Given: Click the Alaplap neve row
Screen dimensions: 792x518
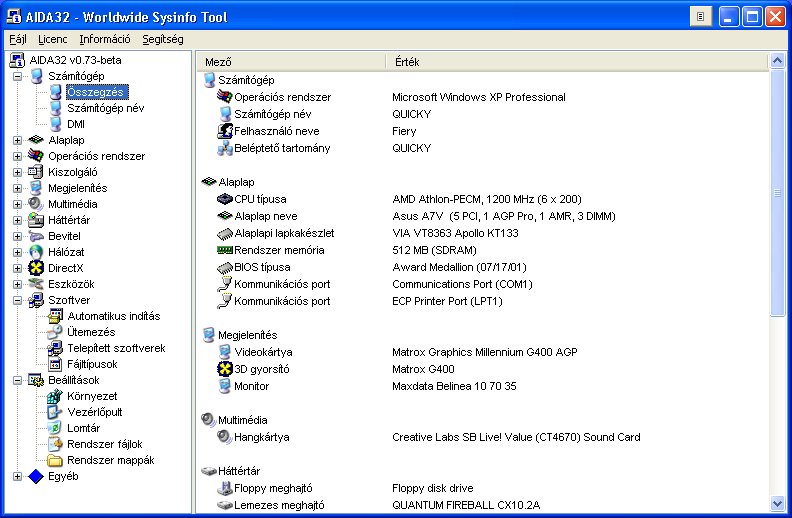Looking at the screenshot, I should (482, 216).
